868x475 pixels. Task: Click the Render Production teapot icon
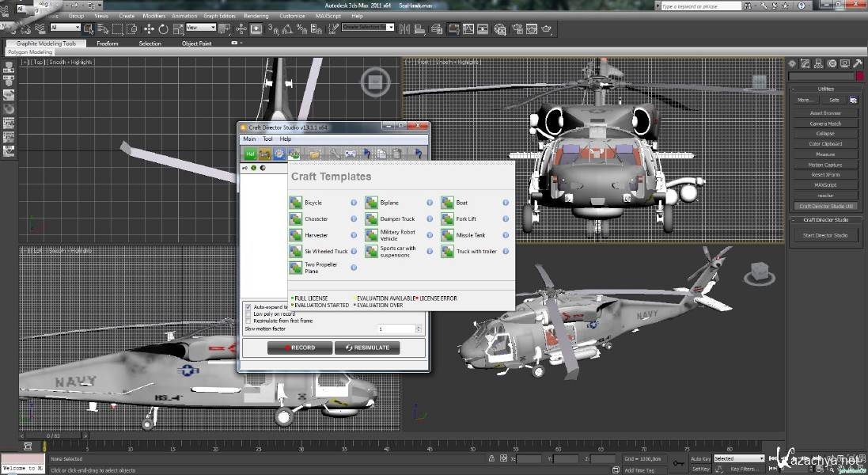click(545, 29)
